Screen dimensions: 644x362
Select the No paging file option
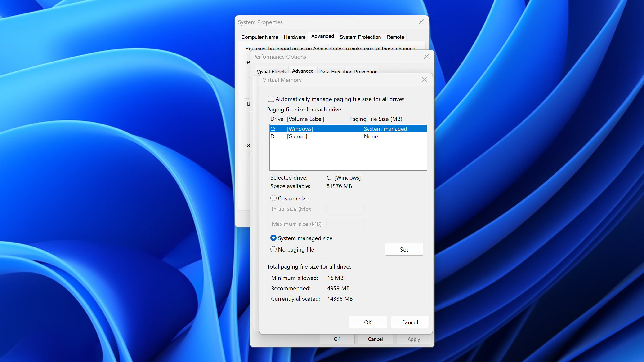pos(273,249)
